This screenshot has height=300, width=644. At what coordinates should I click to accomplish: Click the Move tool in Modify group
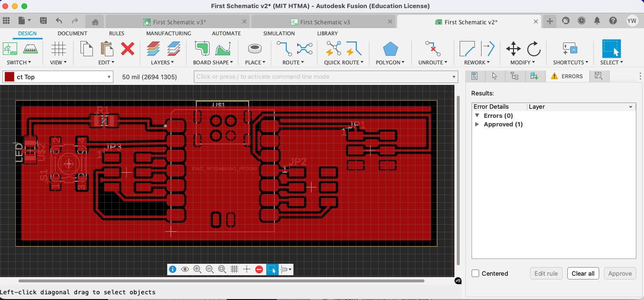coord(513,49)
